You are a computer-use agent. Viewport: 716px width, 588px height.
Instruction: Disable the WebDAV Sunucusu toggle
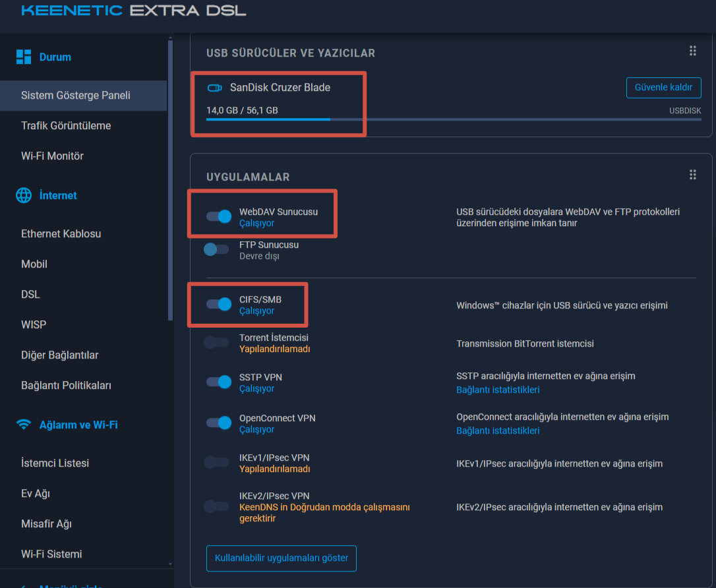(x=219, y=216)
